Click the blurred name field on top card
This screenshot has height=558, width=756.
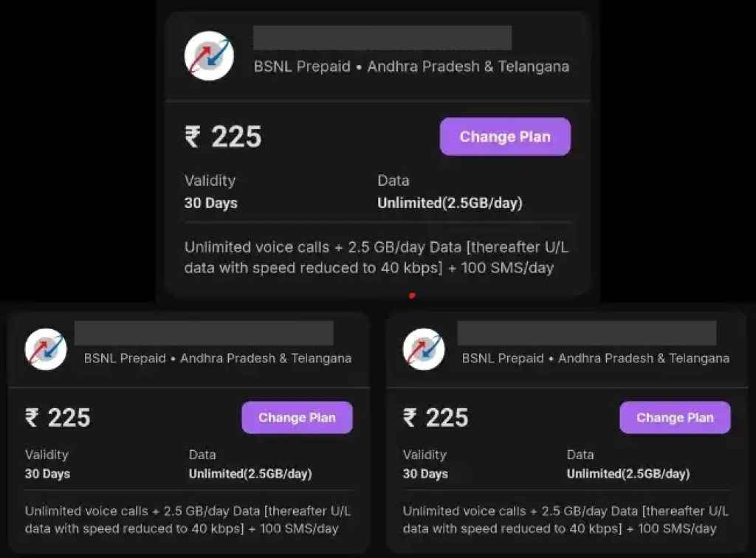(382, 37)
